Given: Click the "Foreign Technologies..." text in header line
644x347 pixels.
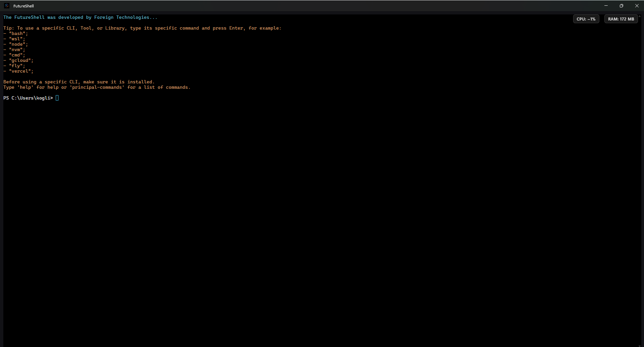Looking at the screenshot, I should tap(126, 17).
